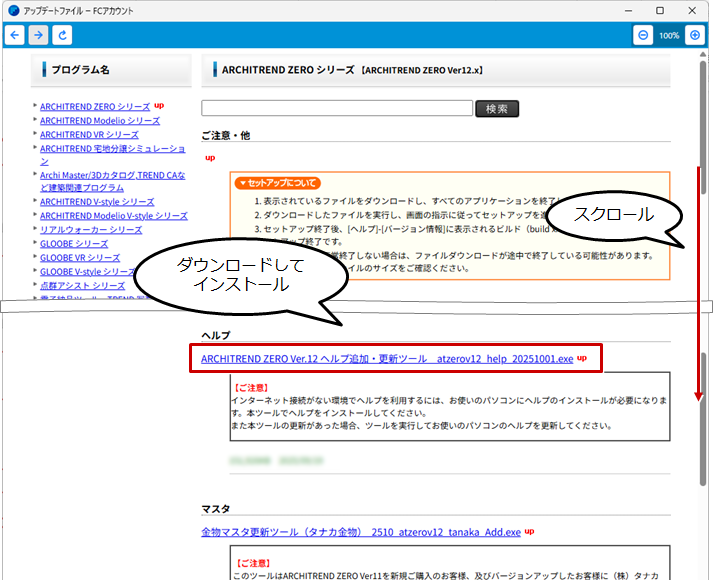Screen dimensions: 713x580
Task: Open ARCHITREND VR シリーズ link
Action: click(x=89, y=134)
